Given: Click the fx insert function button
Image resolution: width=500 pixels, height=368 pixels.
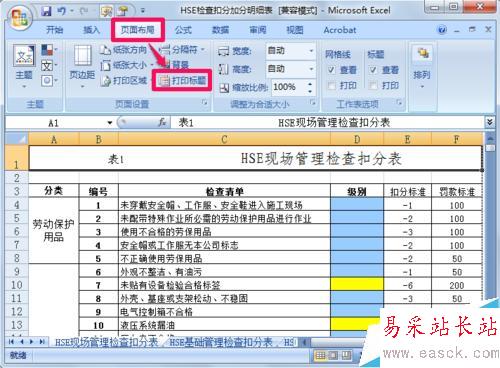Looking at the screenshot, I should pyautogui.click(x=162, y=123).
